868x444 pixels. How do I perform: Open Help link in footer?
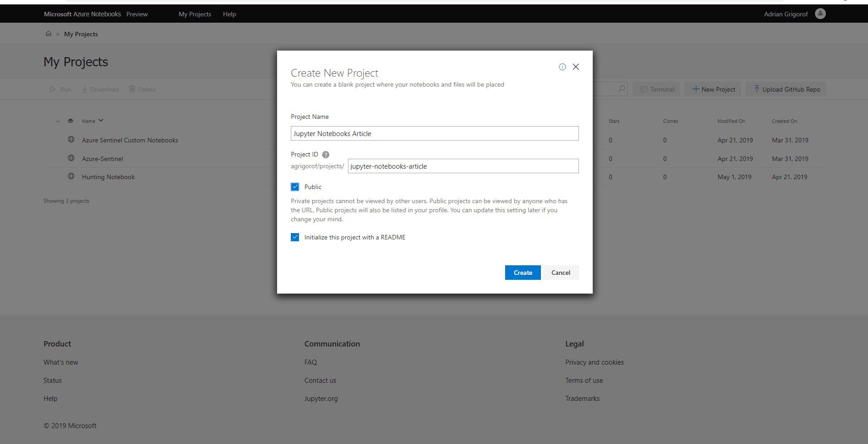[x=50, y=399]
